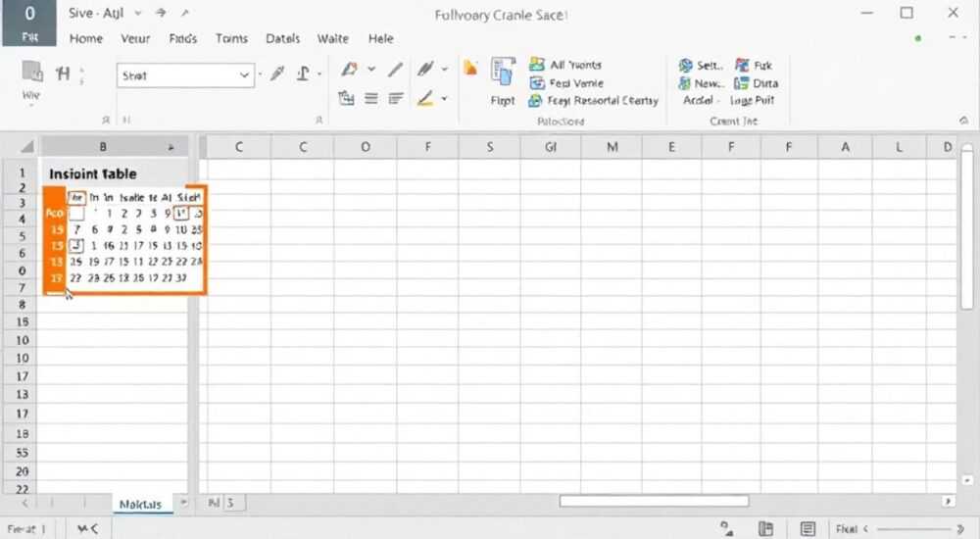
Task: Click the New.. icon in ribbon
Action: (x=685, y=83)
